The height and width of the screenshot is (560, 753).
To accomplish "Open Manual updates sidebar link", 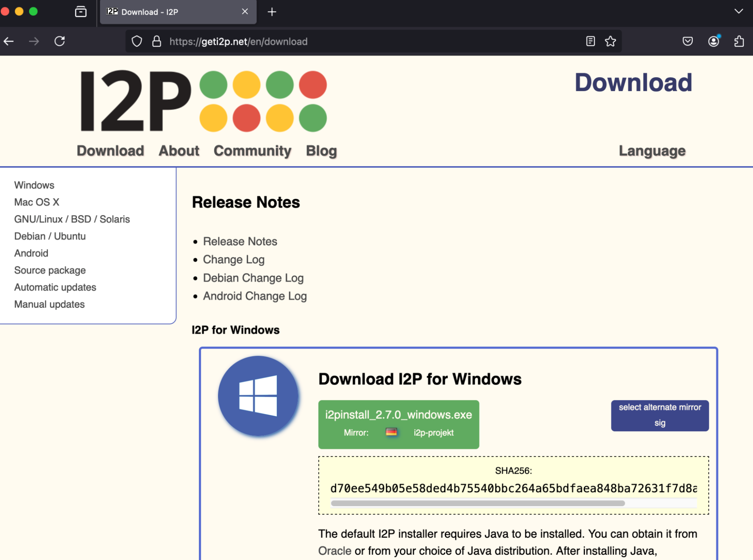I will (49, 304).
